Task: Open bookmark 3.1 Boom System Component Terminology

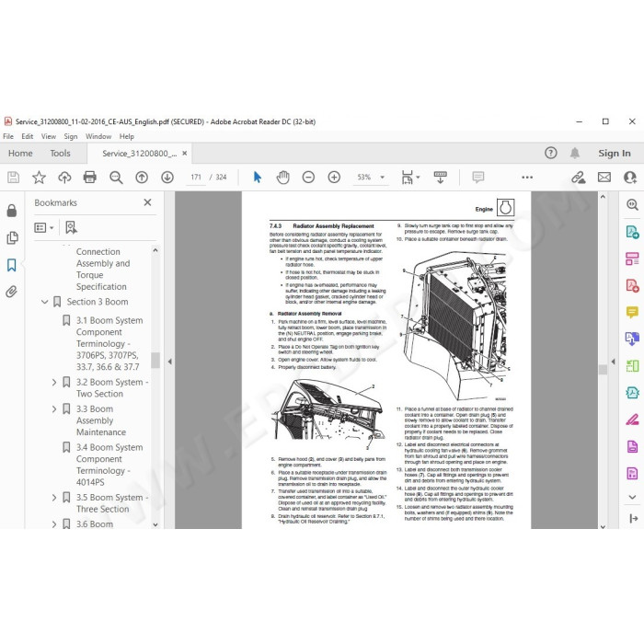Action: 109,344
